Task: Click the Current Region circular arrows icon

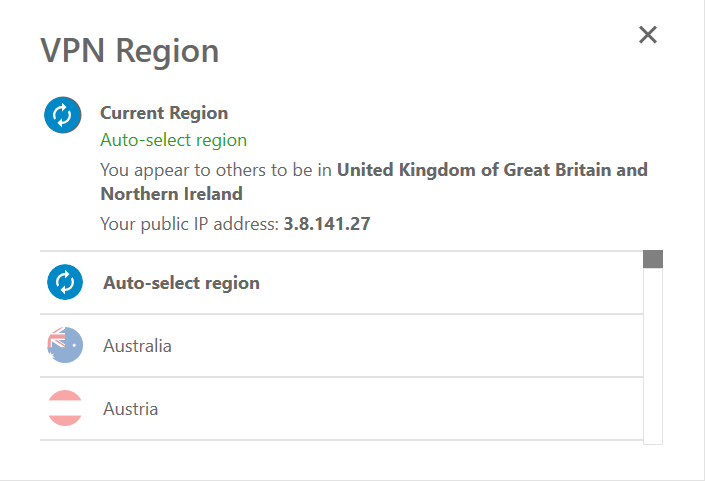Action: click(x=62, y=115)
